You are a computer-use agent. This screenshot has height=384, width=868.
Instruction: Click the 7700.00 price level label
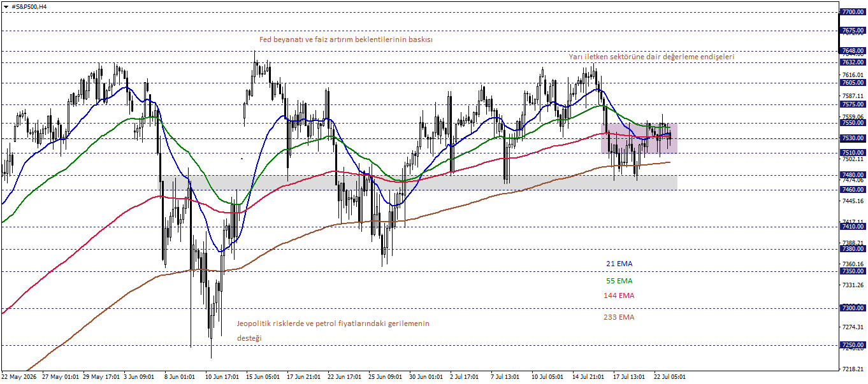[852, 12]
